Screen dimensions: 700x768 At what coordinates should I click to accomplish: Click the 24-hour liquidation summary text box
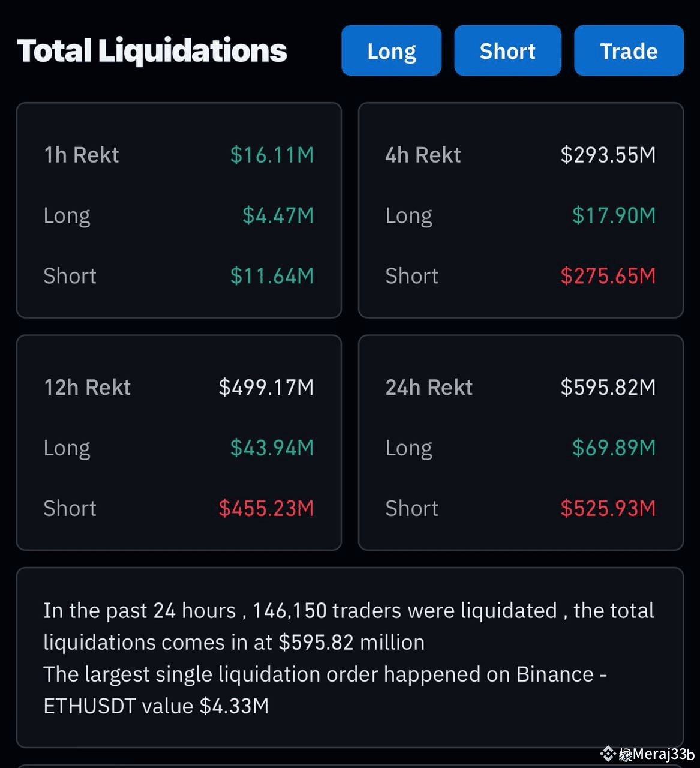tap(350, 658)
